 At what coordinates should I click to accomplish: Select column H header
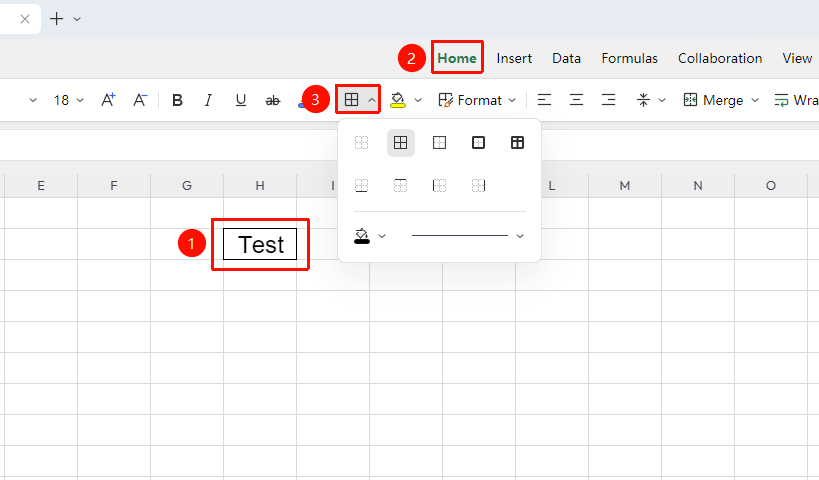(x=260, y=185)
